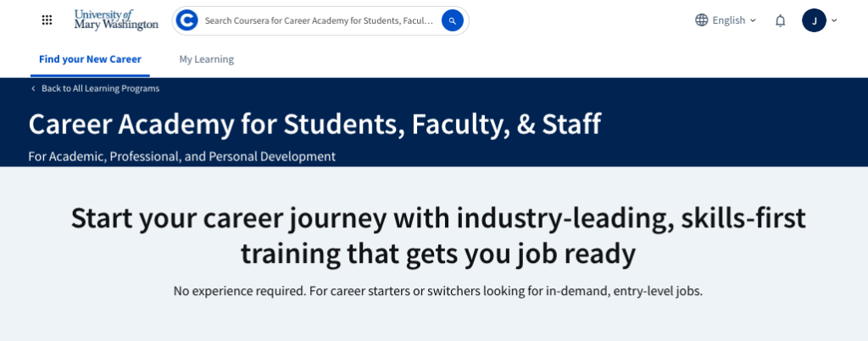Open the apps grid menu icon

click(47, 20)
